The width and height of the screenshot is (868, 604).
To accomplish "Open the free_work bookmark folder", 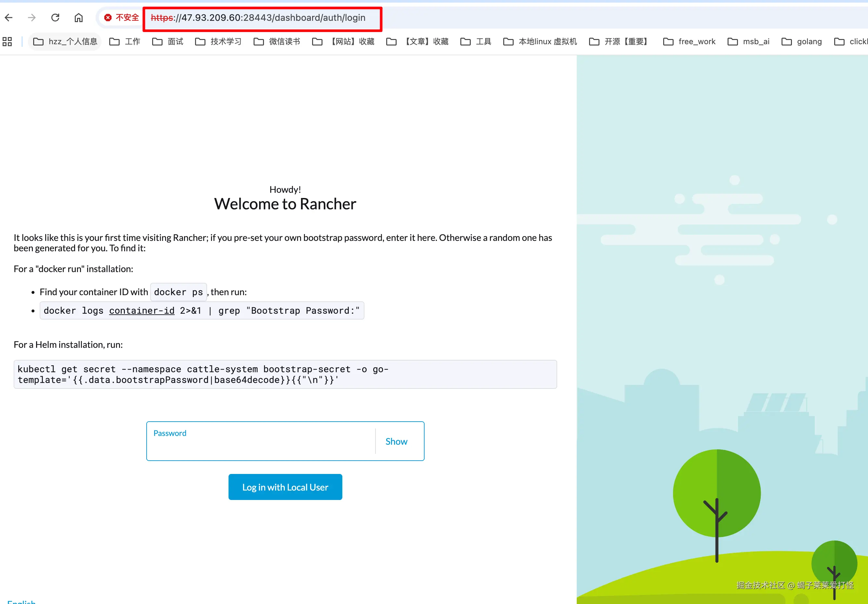I will coord(690,42).
